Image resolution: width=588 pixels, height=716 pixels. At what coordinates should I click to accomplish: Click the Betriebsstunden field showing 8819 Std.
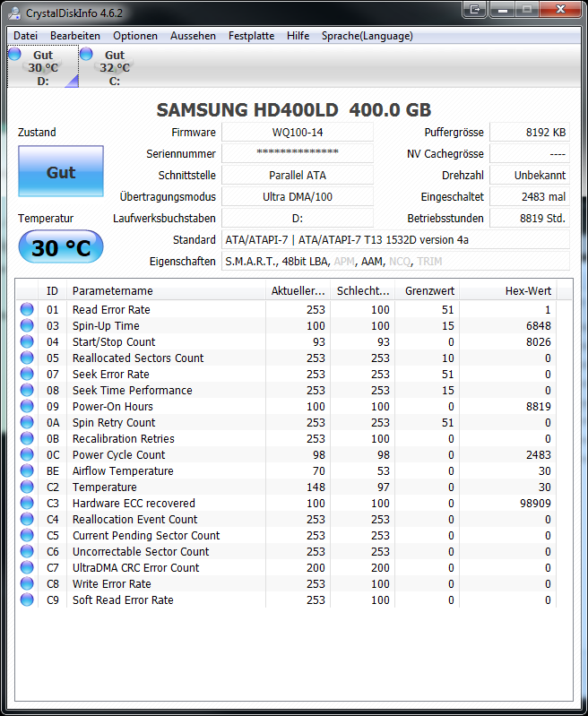pyautogui.click(x=530, y=219)
